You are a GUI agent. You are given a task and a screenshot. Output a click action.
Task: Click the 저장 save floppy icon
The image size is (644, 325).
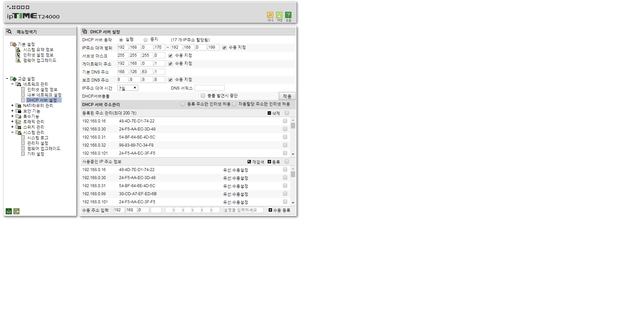(279, 15)
